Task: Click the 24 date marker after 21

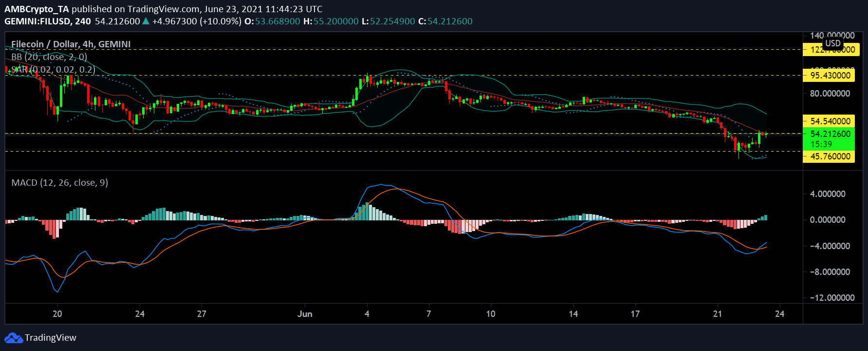Action: click(x=779, y=314)
